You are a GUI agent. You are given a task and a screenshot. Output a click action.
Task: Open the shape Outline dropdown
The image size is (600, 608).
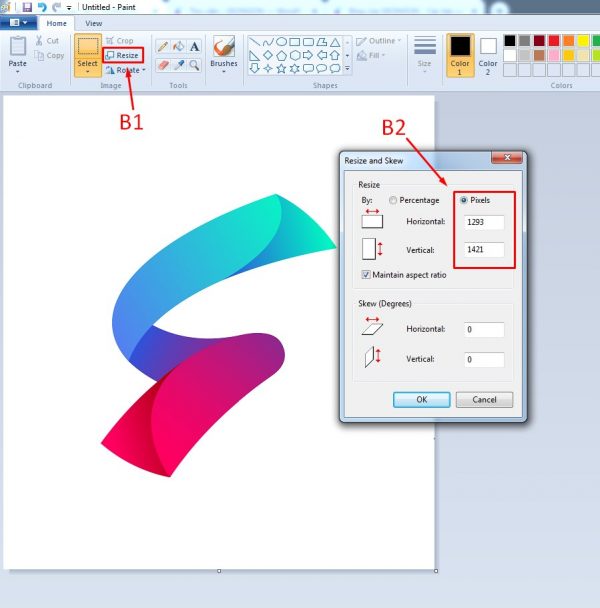pos(379,41)
